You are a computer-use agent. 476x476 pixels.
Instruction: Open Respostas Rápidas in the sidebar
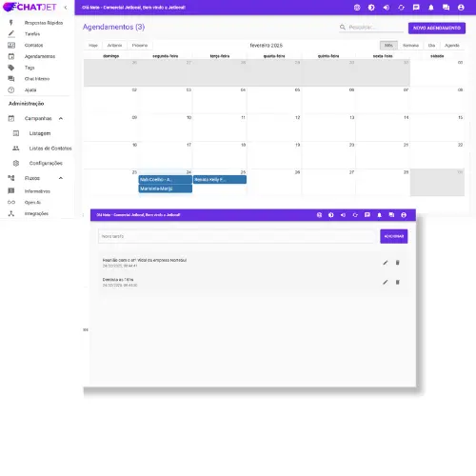[x=44, y=23]
